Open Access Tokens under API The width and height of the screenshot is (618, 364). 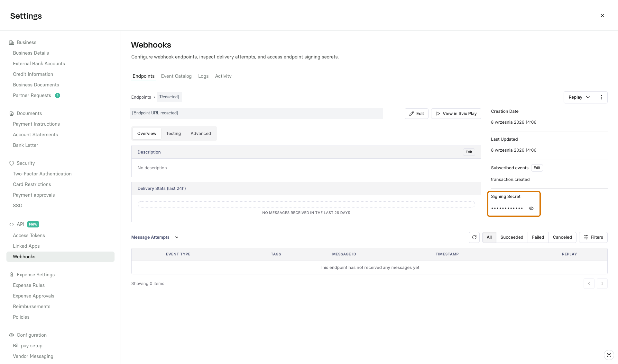pos(29,235)
